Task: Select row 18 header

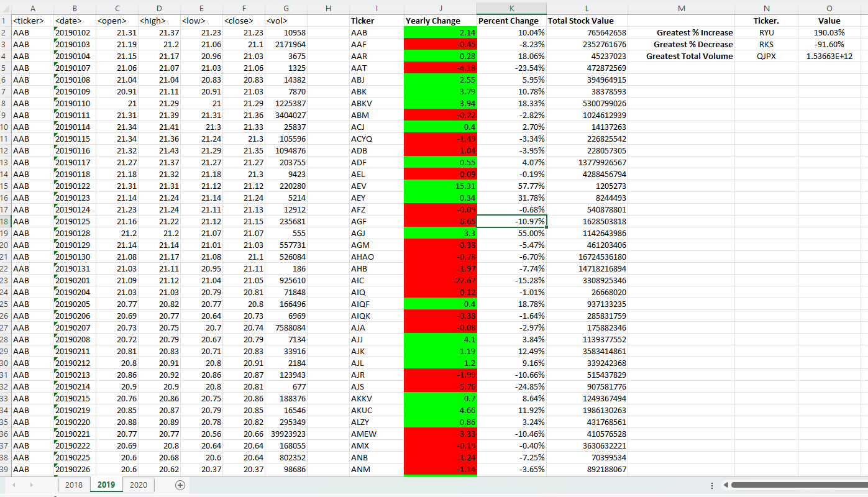Action: (x=6, y=221)
